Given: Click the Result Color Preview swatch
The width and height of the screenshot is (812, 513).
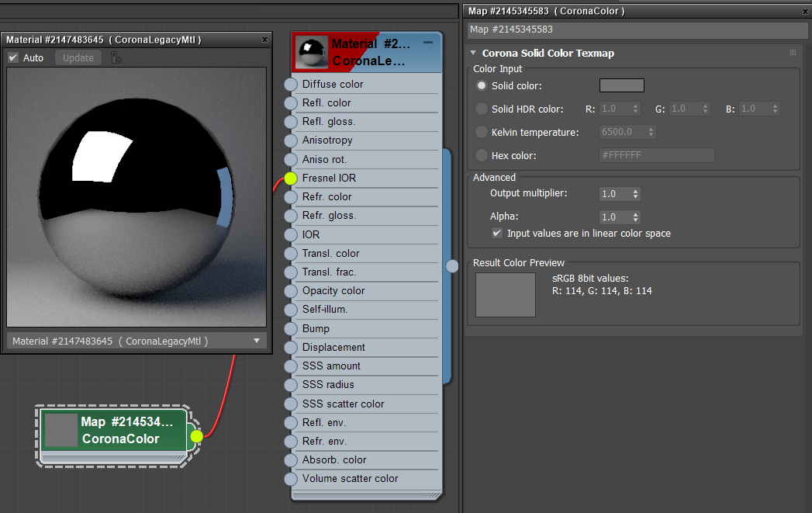Looking at the screenshot, I should pos(506,295).
